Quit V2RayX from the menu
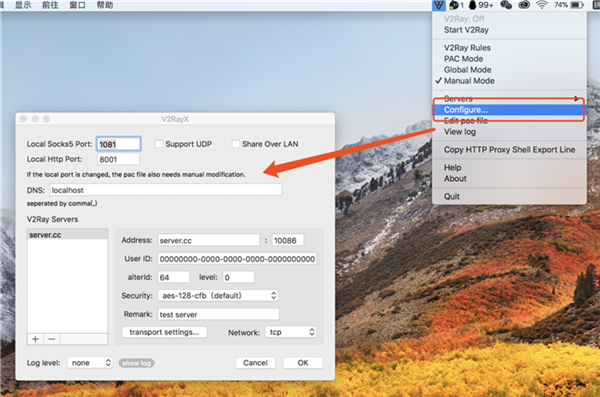This screenshot has width=600, height=397. tap(509, 196)
